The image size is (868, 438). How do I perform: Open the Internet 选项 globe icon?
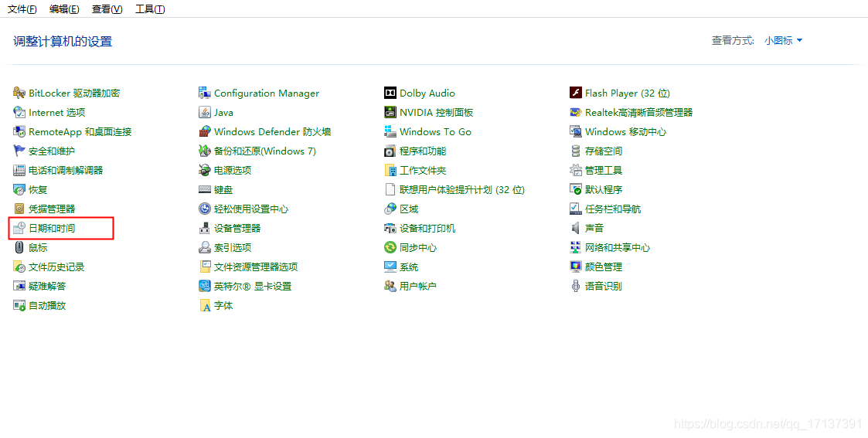pos(19,112)
